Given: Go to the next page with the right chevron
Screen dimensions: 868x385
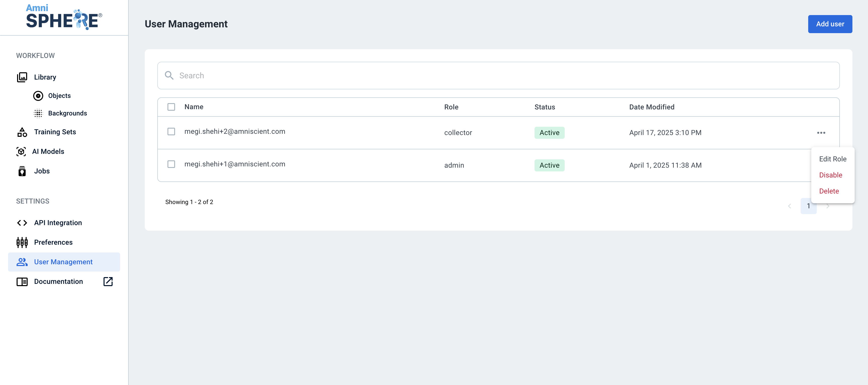Looking at the screenshot, I should 828,206.
